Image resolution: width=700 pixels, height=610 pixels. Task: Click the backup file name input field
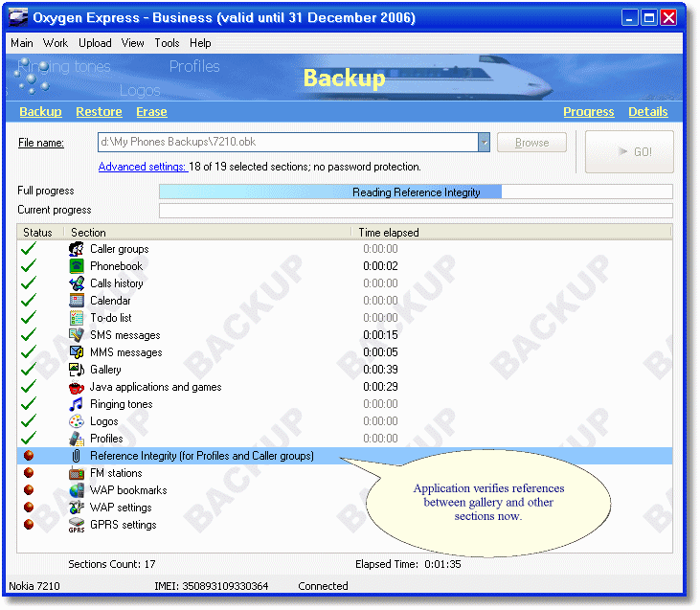point(288,143)
